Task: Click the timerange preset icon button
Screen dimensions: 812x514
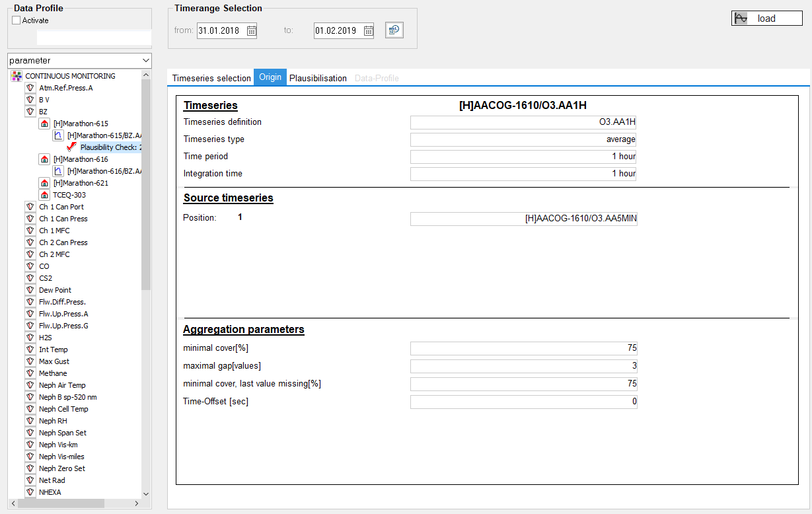Action: tap(394, 30)
